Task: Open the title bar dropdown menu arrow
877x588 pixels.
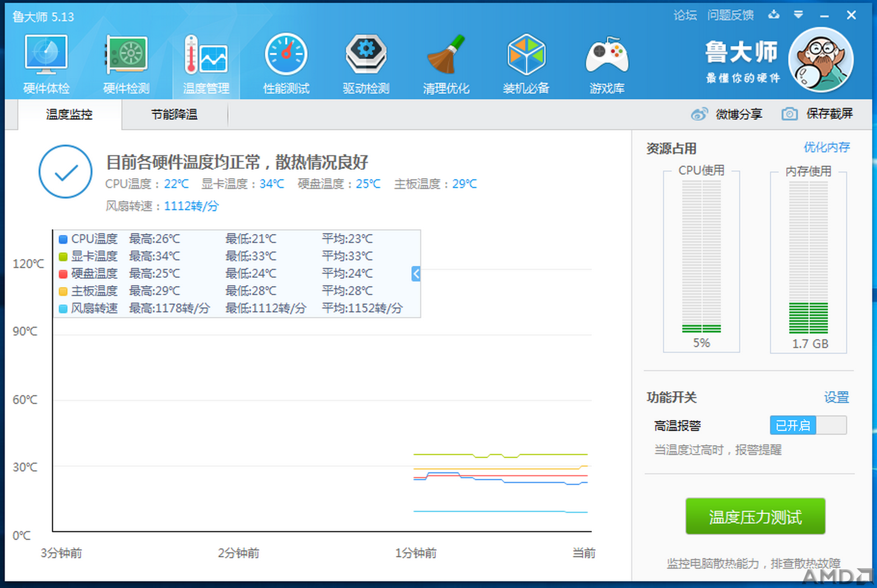Action: click(799, 15)
